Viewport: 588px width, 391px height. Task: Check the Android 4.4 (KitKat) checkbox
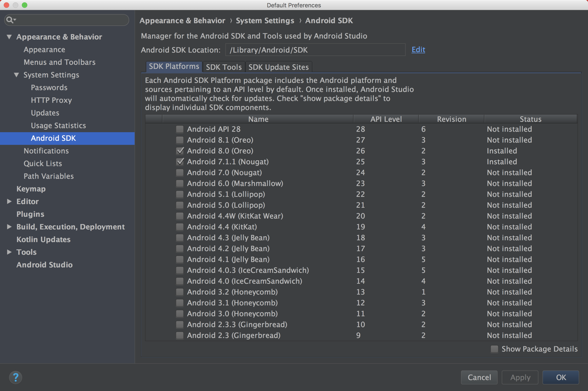point(180,227)
